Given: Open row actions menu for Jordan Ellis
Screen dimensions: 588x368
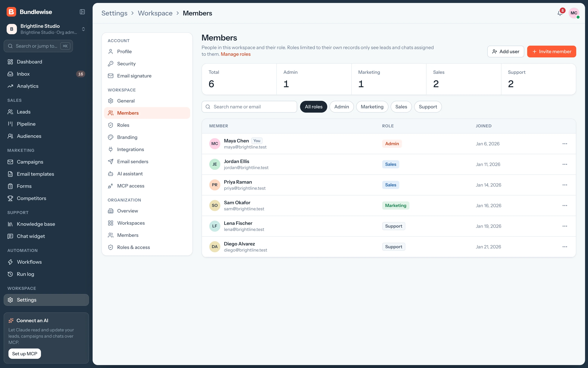Looking at the screenshot, I should (x=565, y=164).
